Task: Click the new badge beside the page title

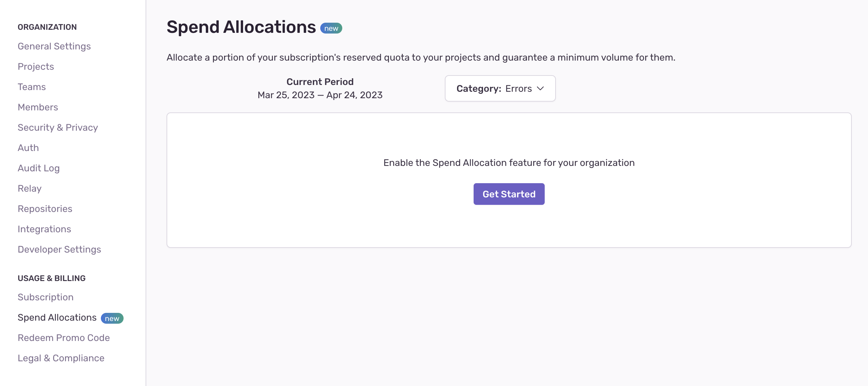Action: [331, 28]
